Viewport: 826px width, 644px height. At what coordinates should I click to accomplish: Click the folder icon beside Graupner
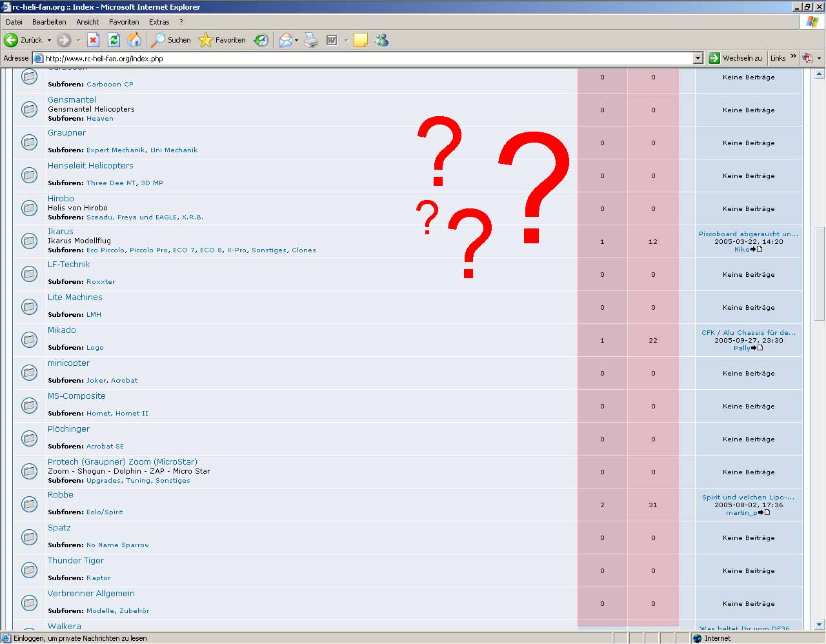pos(30,142)
